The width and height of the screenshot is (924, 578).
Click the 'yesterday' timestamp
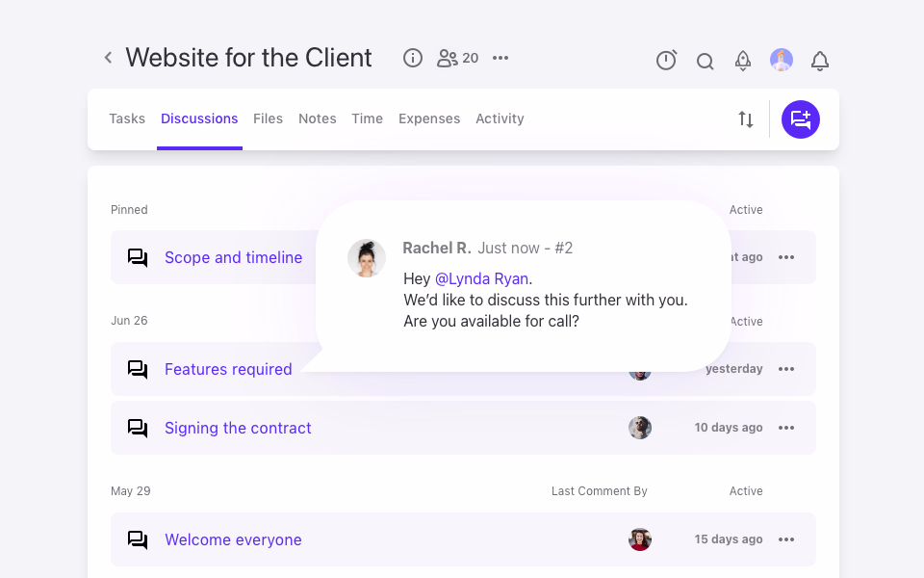coord(734,369)
